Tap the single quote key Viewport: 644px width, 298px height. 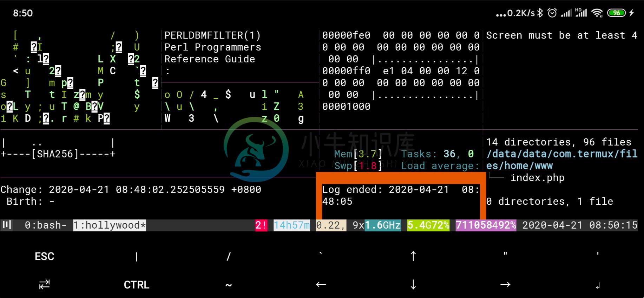tap(597, 254)
